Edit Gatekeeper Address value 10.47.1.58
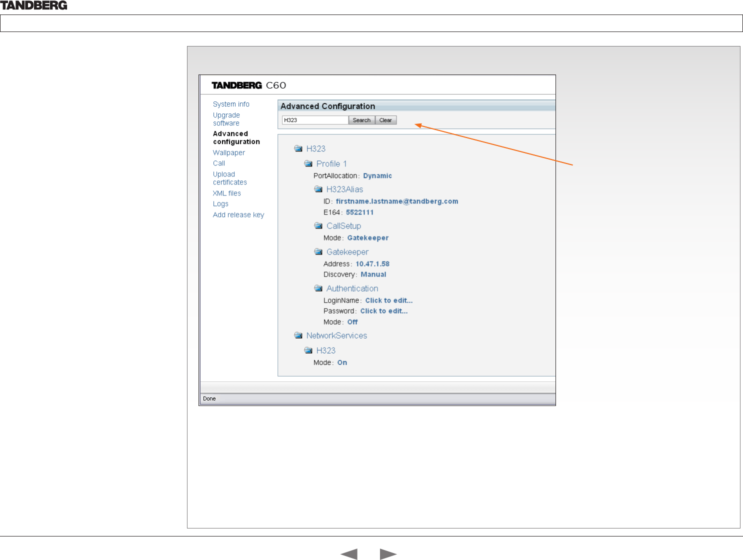743x560 pixels. pos(372,264)
